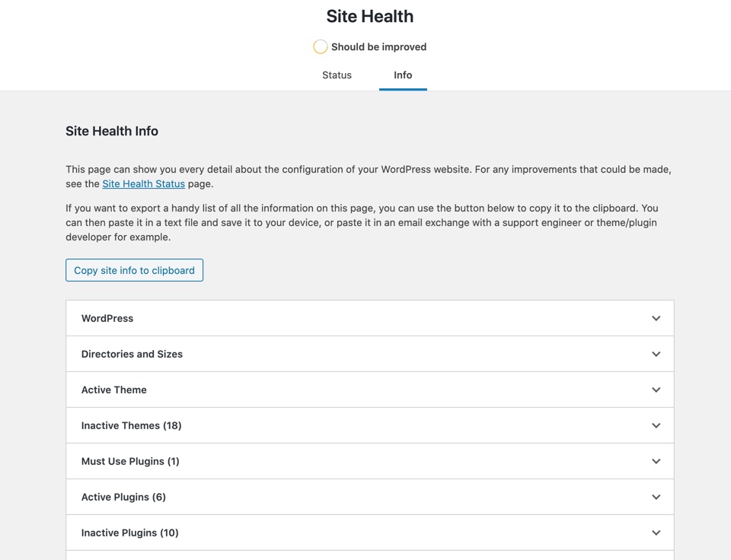731x560 pixels.
Task: Open the Active Plugins (6) section title
Action: coord(123,497)
